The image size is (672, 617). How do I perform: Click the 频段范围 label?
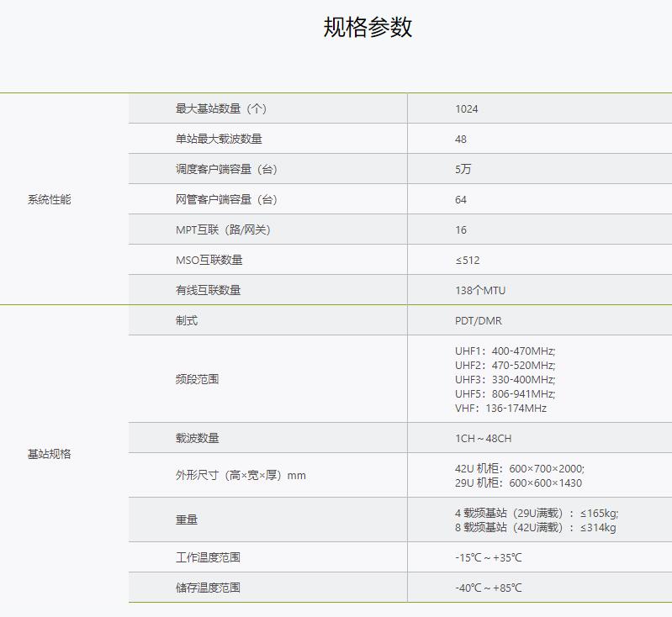(197, 379)
